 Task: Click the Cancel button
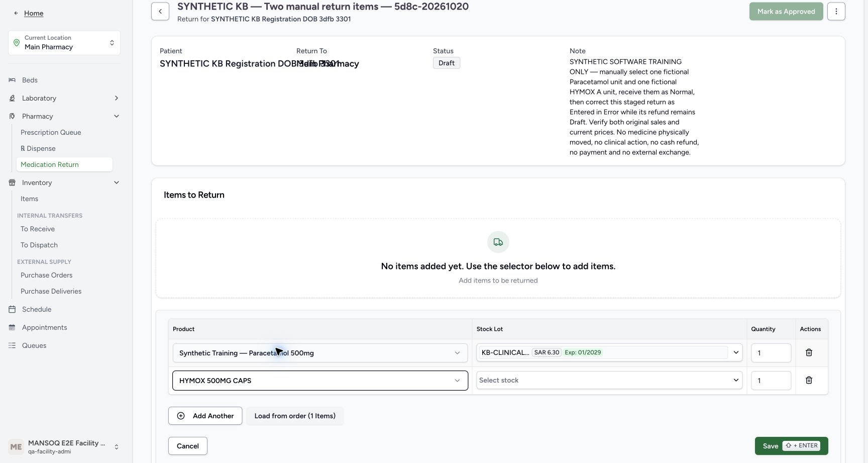(188, 446)
